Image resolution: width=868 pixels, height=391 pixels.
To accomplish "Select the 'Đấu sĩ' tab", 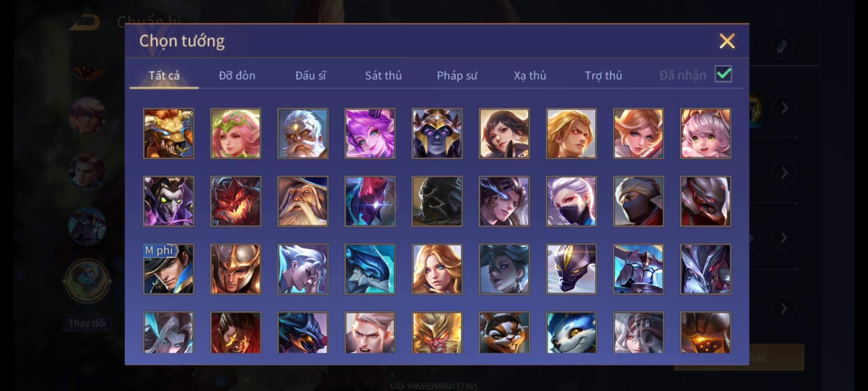I will click(311, 75).
